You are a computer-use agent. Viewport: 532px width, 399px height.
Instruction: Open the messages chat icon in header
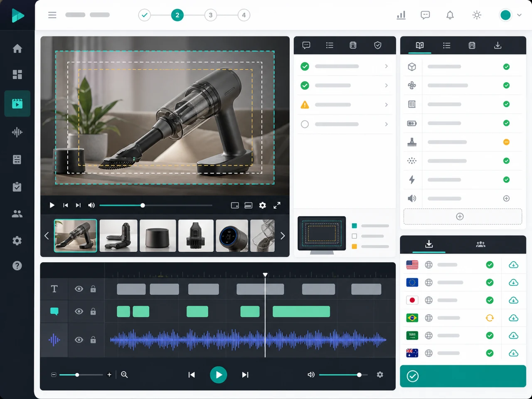coord(425,15)
